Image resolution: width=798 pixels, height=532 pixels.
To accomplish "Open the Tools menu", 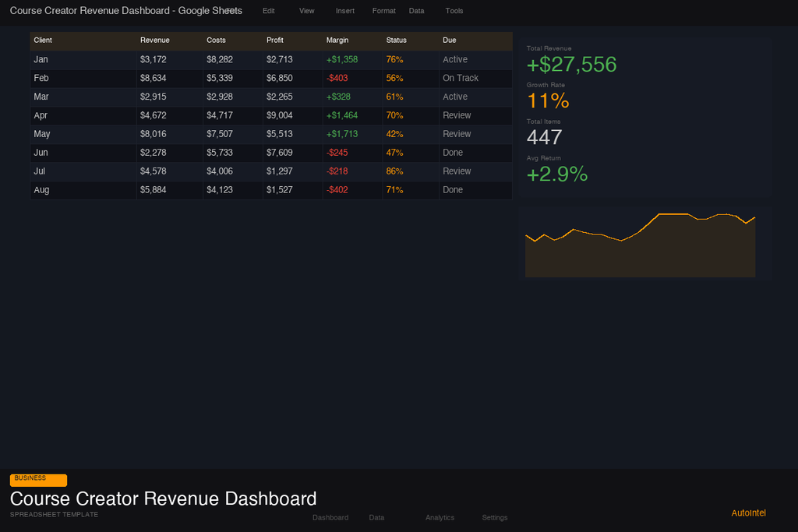I will tap(454, 11).
